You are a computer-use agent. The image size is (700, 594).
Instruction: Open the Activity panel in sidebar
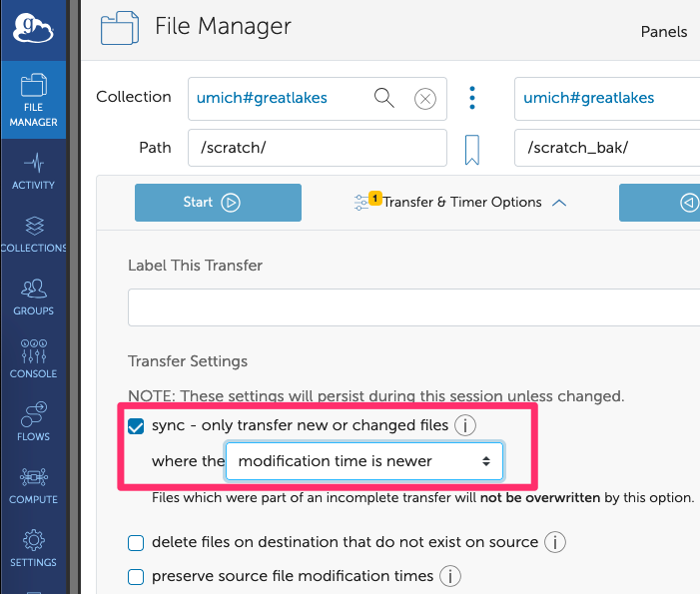coord(33,171)
